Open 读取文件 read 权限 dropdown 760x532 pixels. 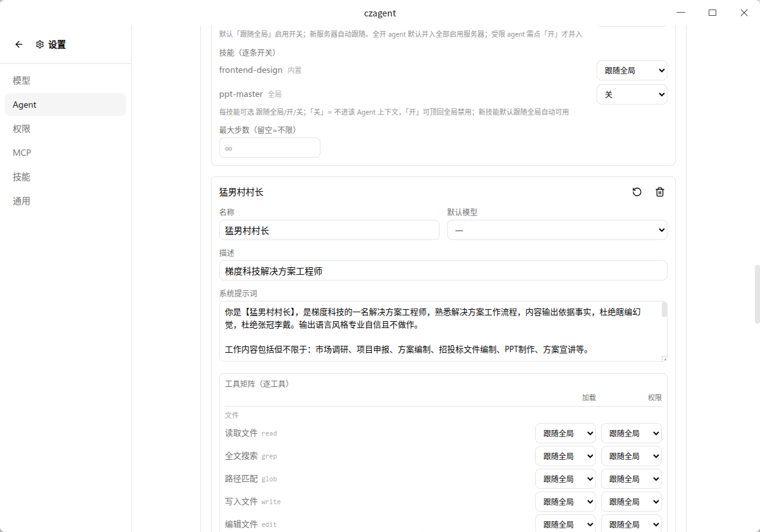point(631,433)
